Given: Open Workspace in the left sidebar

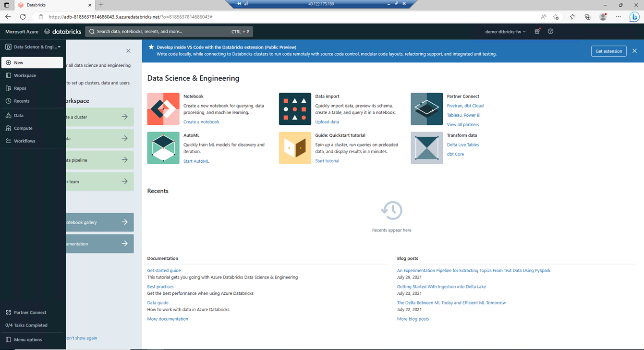Looking at the screenshot, I should point(24,75).
